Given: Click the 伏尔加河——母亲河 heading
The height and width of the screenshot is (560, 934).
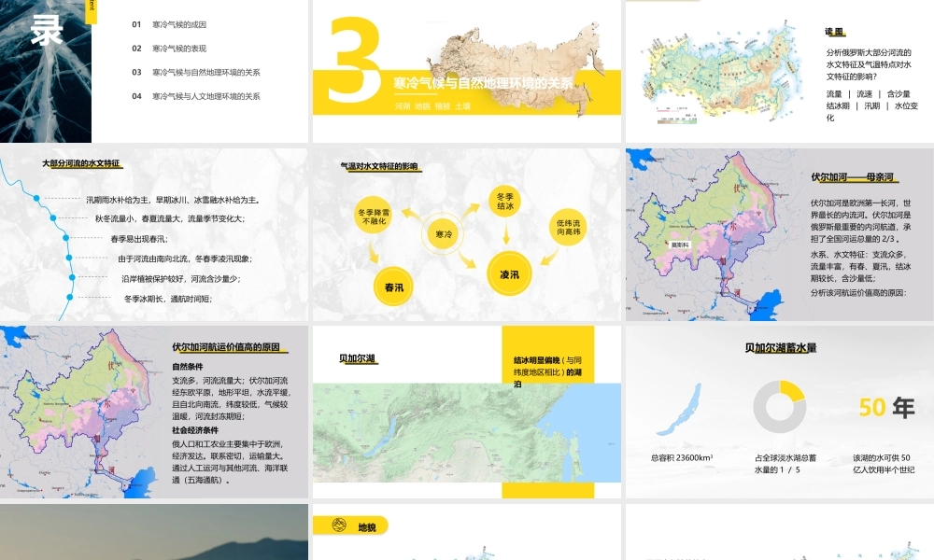Looking at the screenshot, I should 852,176.
